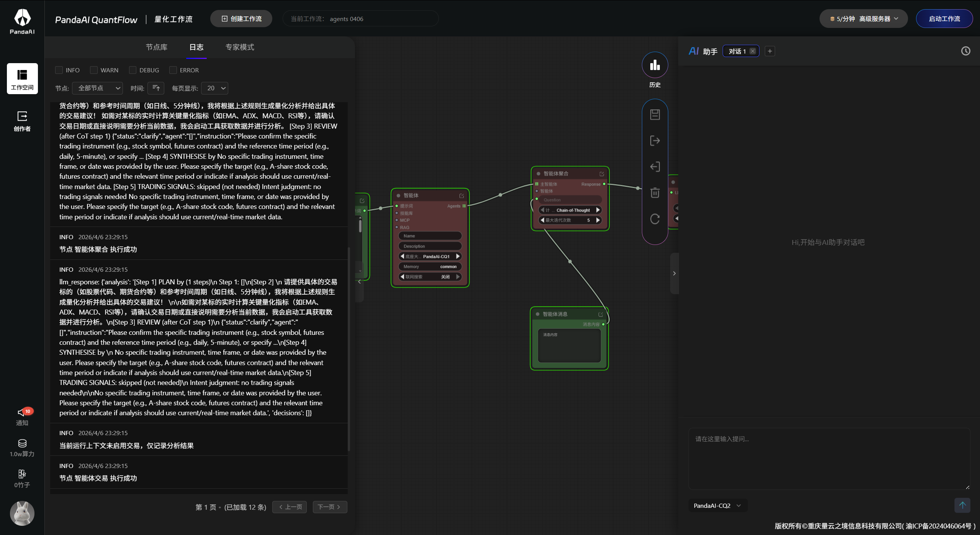Screen dimensions: 980x535
Task: Enable the WARN log level checkbox
Action: 94,70
